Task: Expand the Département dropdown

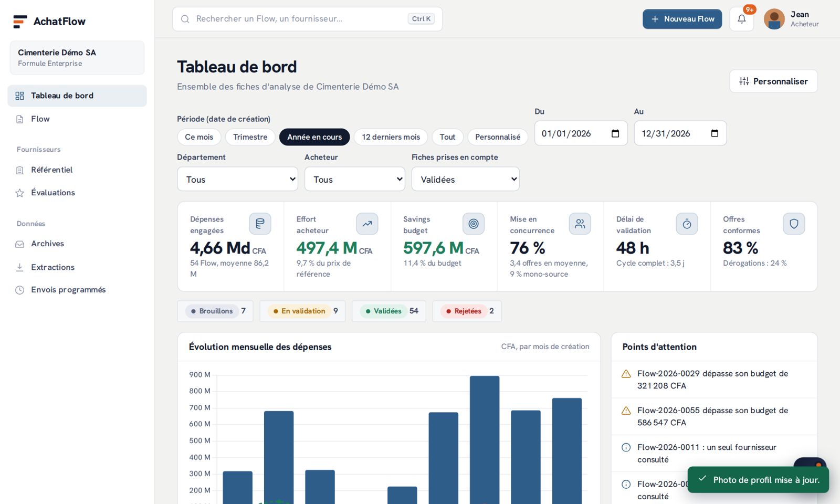Action: click(238, 179)
